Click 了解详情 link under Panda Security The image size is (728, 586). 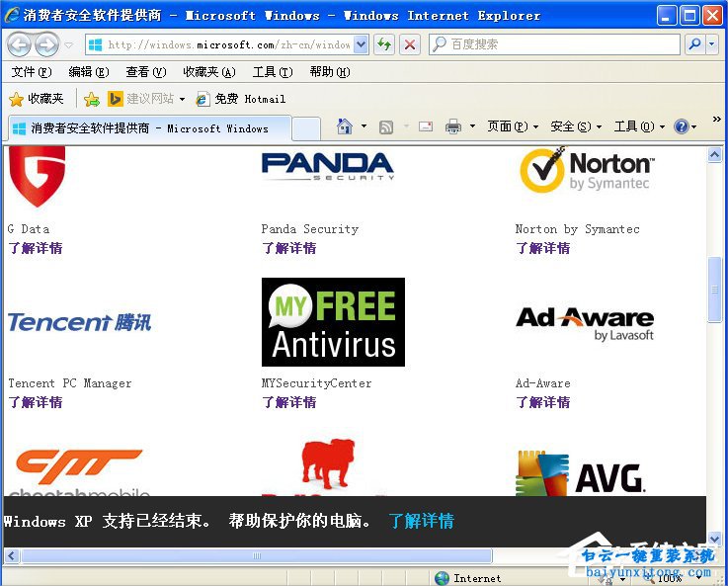(x=288, y=248)
